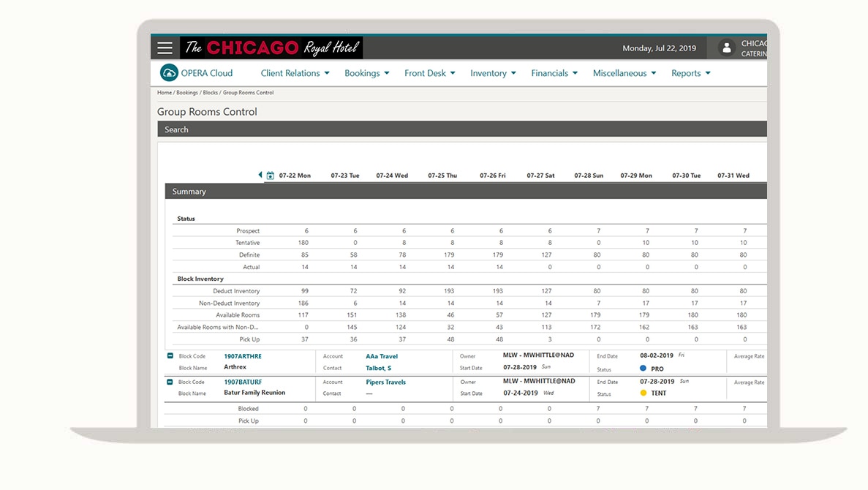Click the Blocks breadcrumb link
Viewport: 868px width, 490px height.
(210, 93)
